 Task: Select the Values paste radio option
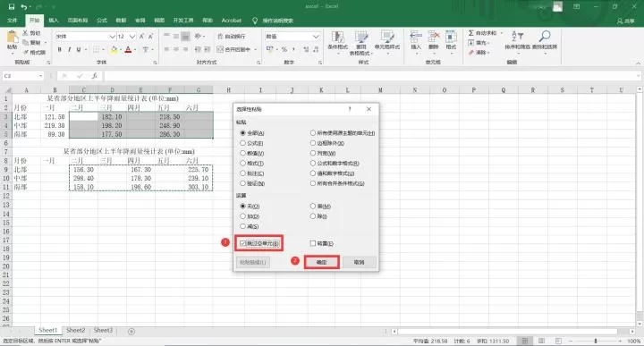point(242,153)
